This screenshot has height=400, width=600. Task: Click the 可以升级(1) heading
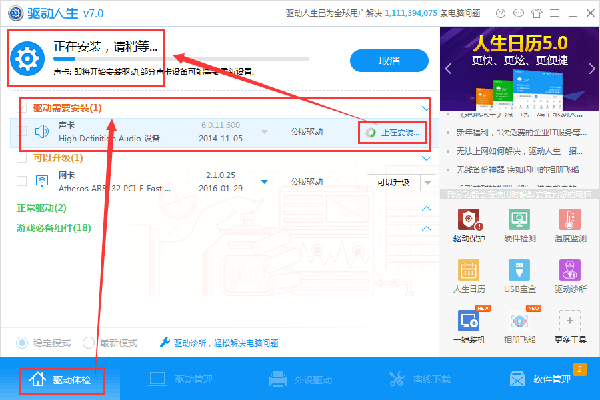(58, 158)
